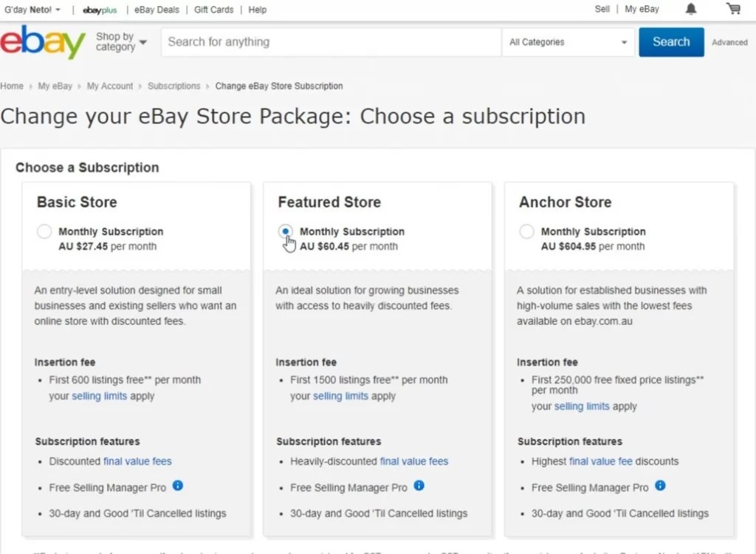The height and width of the screenshot is (554, 756).
Task: Click the eBay Plus logo
Action: 100,10
